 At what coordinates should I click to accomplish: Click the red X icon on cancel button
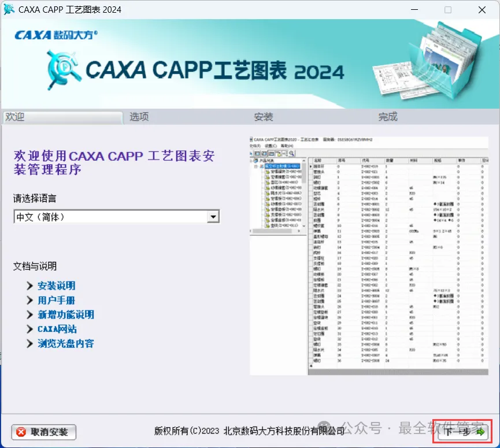pos(21,432)
